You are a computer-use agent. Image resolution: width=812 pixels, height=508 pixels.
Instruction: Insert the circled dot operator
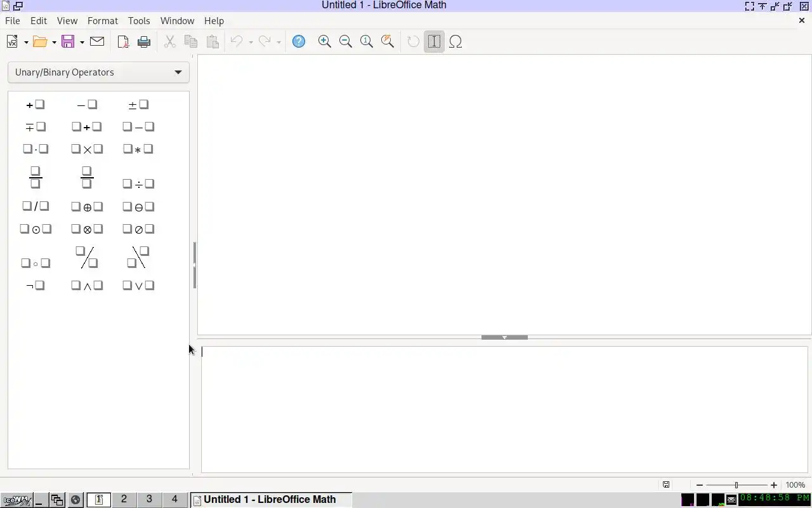36,229
